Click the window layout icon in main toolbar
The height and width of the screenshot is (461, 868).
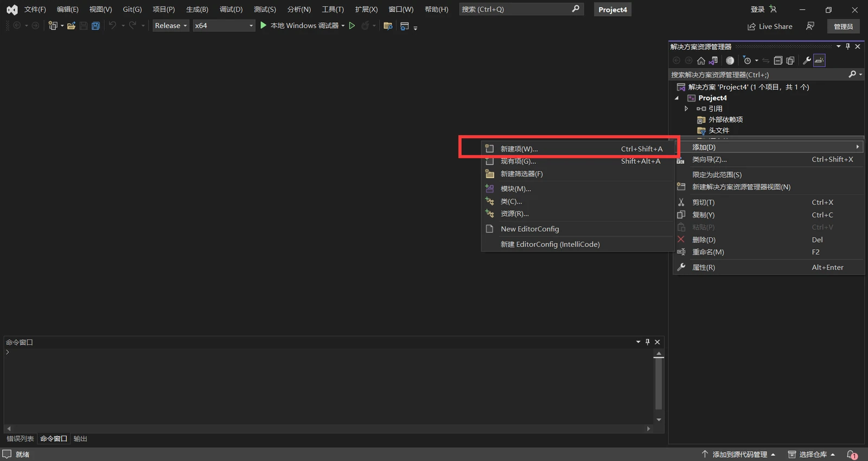tap(404, 25)
